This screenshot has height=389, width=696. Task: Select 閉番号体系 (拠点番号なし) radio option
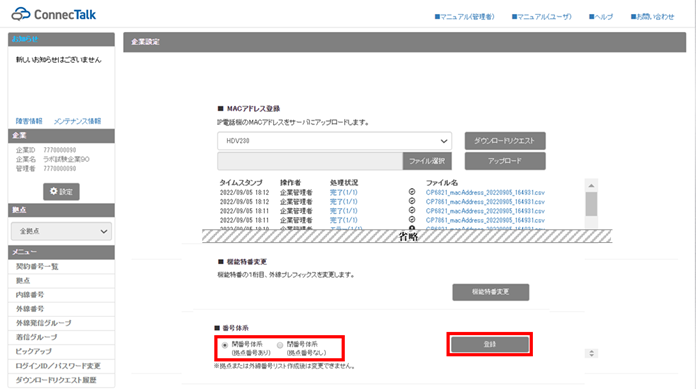280,345
